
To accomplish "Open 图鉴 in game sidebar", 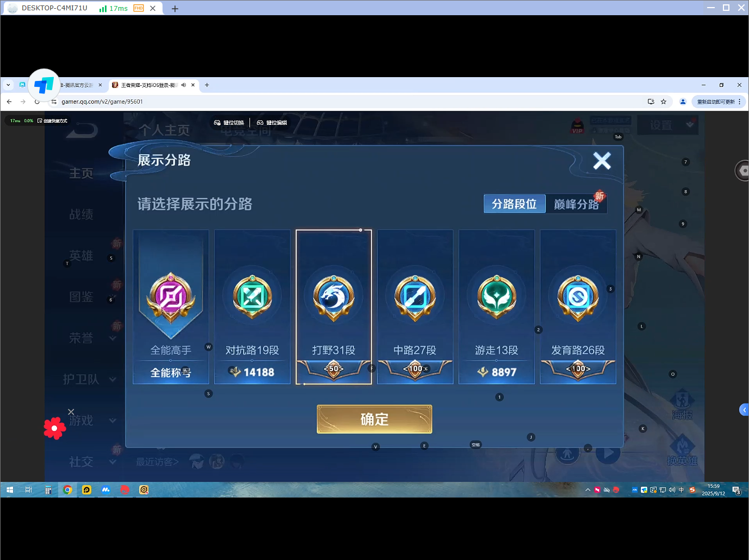I will click(81, 297).
